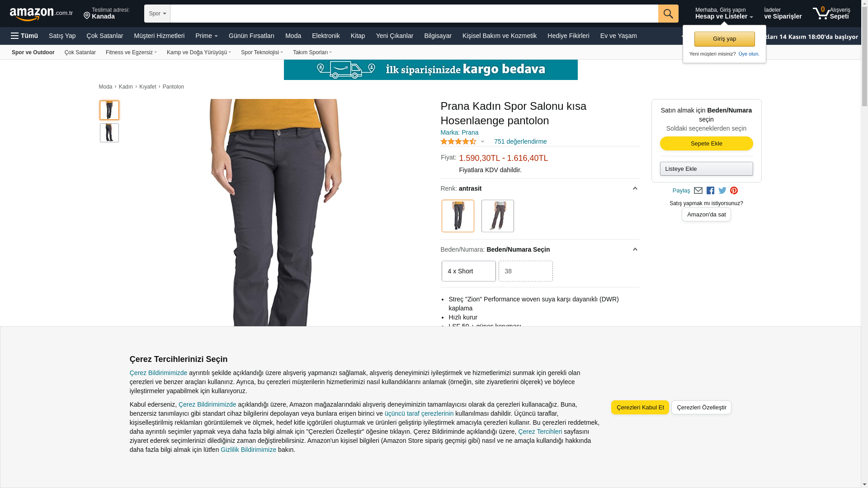Select the second product image thumbnail
The width and height of the screenshot is (868, 488).
[x=109, y=133]
